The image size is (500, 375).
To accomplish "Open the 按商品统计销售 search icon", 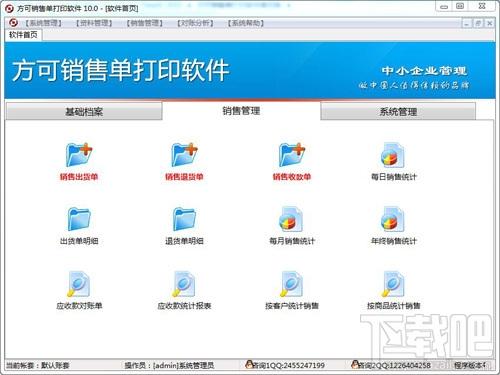I will pos(393,284).
